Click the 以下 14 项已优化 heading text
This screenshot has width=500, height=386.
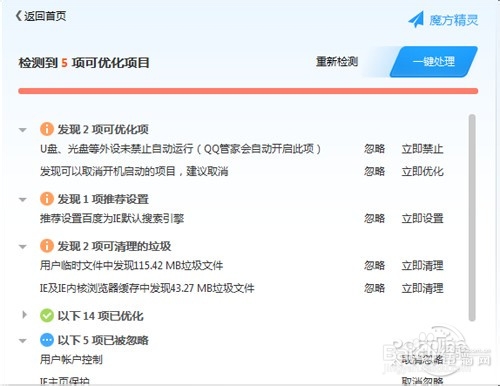point(100,316)
